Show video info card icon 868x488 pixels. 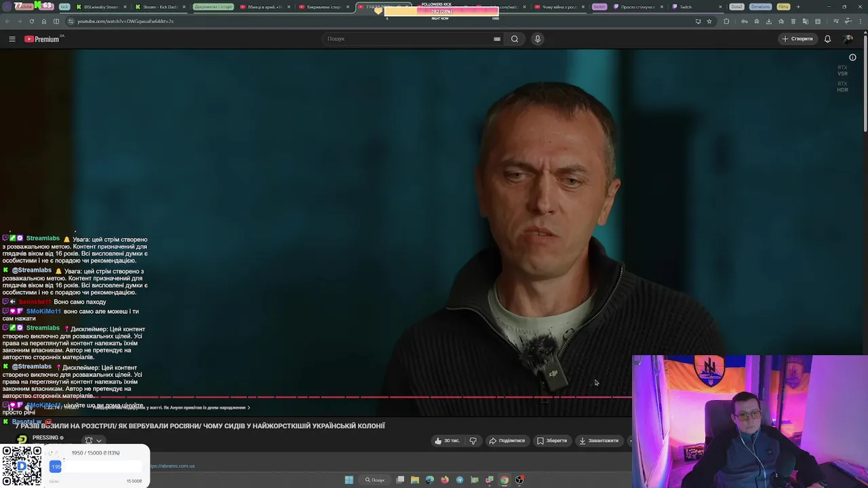852,58
